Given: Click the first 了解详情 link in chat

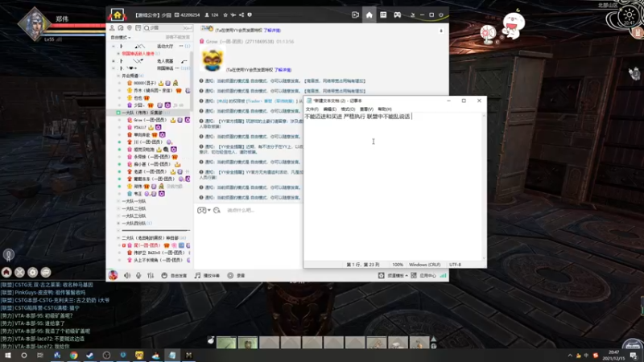Looking at the screenshot, I should point(272,31).
